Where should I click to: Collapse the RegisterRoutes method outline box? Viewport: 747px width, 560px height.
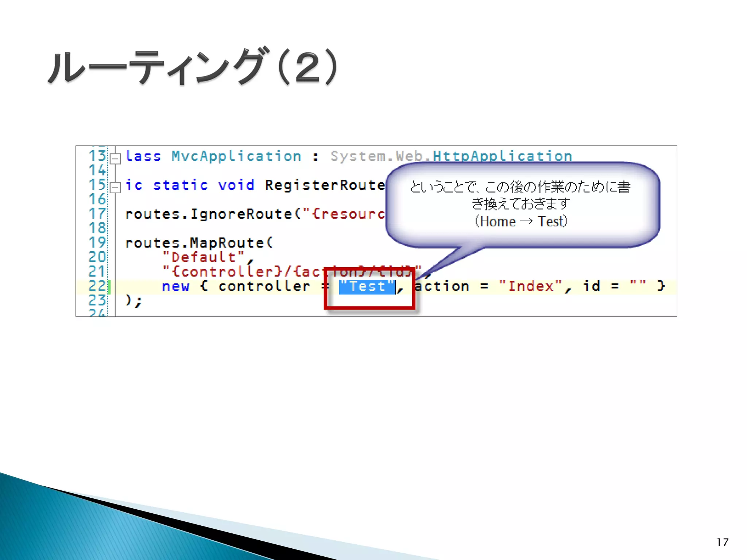coord(115,188)
